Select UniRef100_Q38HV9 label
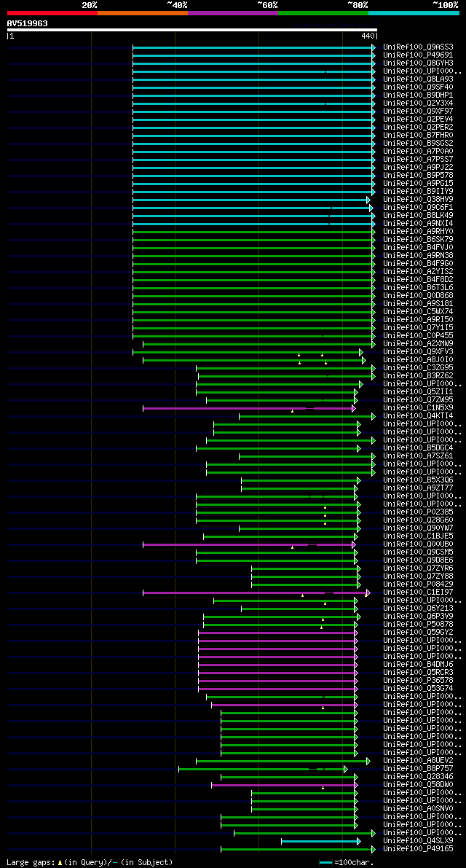 point(418,200)
